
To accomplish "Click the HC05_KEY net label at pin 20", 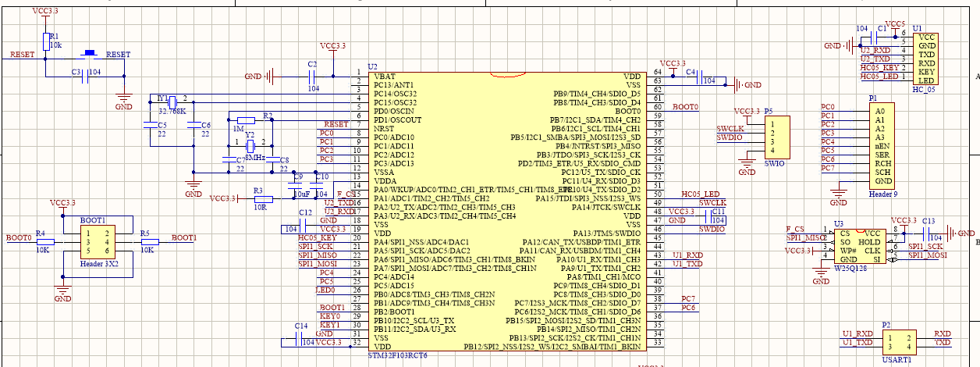I will tap(317, 237).
